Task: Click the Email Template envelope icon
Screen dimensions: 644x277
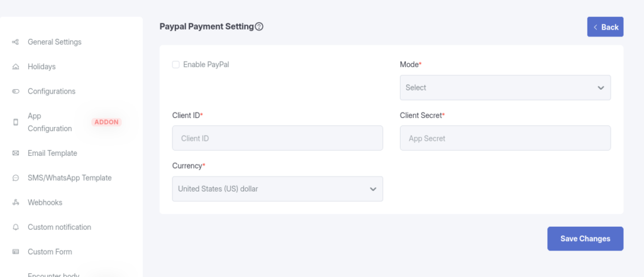Action: click(x=15, y=153)
